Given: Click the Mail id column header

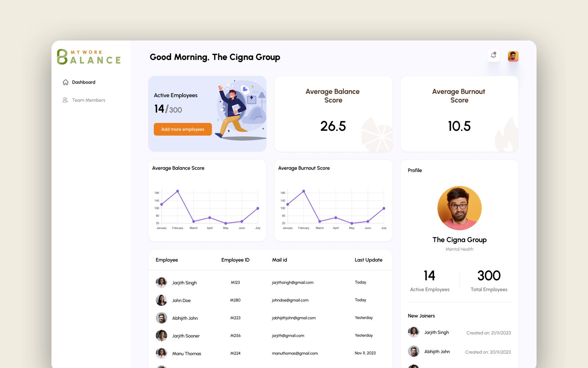Looking at the screenshot, I should tap(279, 260).
